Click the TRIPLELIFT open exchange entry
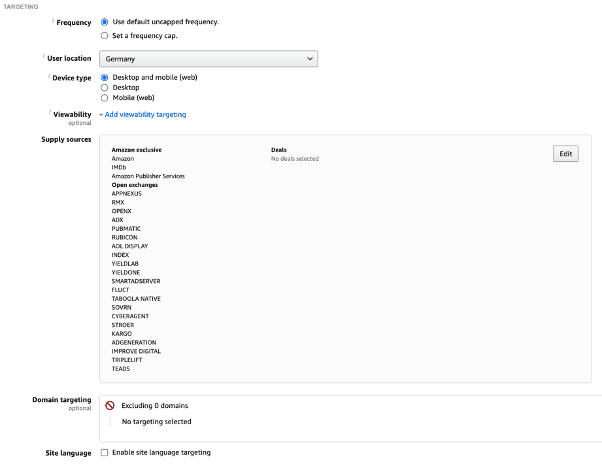This screenshot has height=468, width=602. point(127,360)
